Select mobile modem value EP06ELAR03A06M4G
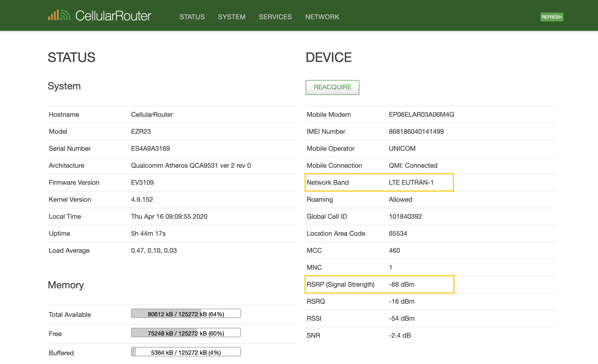Image resolution: width=598 pixels, height=364 pixels. (x=422, y=115)
